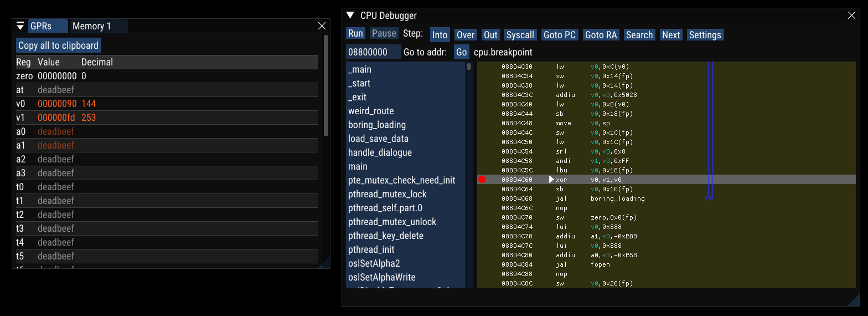868x316 pixels.
Task: Toggle the breakpoint dot at 08804C60
Action: point(482,180)
